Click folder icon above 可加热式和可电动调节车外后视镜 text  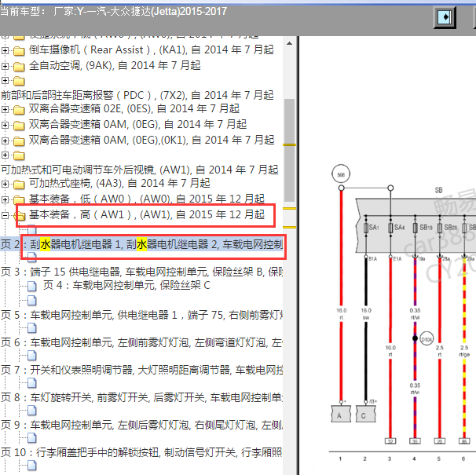[19, 155]
